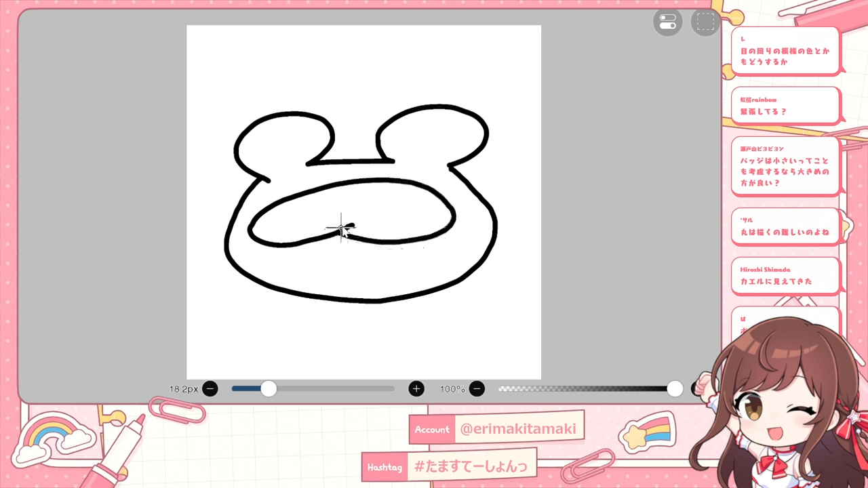This screenshot has height=488, width=868.
Task: Click the winking chibi avatar character
Action: pyautogui.click(x=780, y=407)
